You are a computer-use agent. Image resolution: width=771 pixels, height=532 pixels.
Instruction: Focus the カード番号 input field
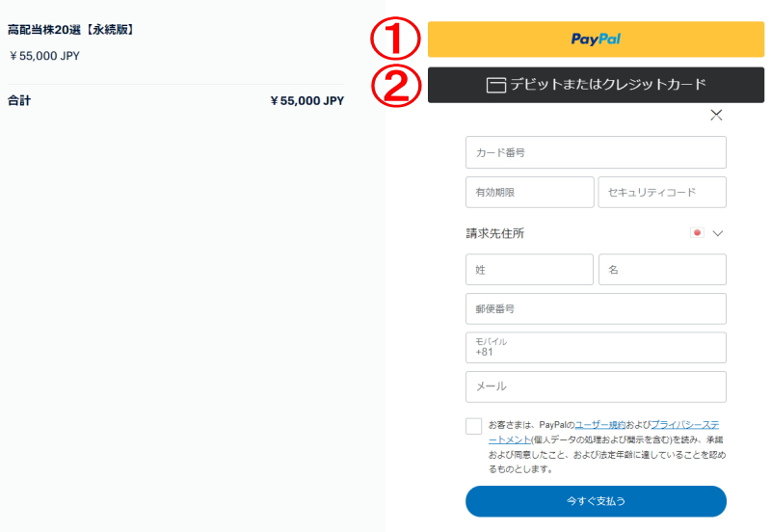(596, 152)
